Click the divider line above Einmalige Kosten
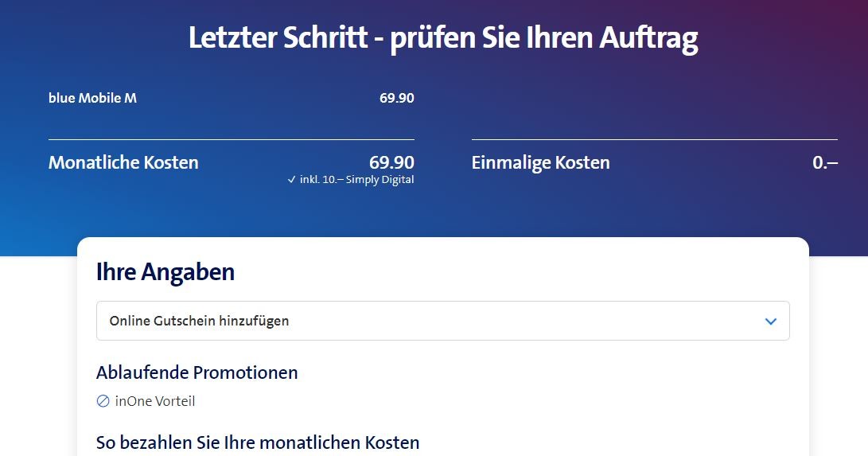Screen dimensions: 868x456 point(654,140)
